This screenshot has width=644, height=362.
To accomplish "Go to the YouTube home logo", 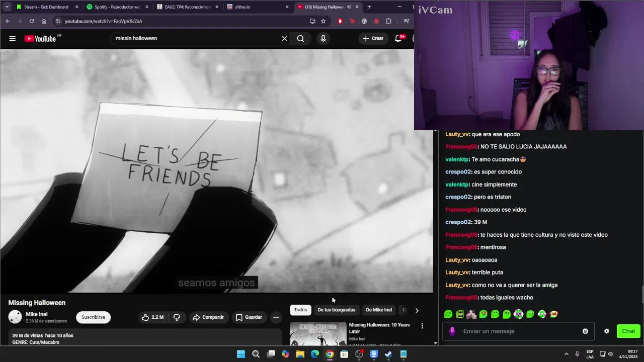I will (40, 39).
